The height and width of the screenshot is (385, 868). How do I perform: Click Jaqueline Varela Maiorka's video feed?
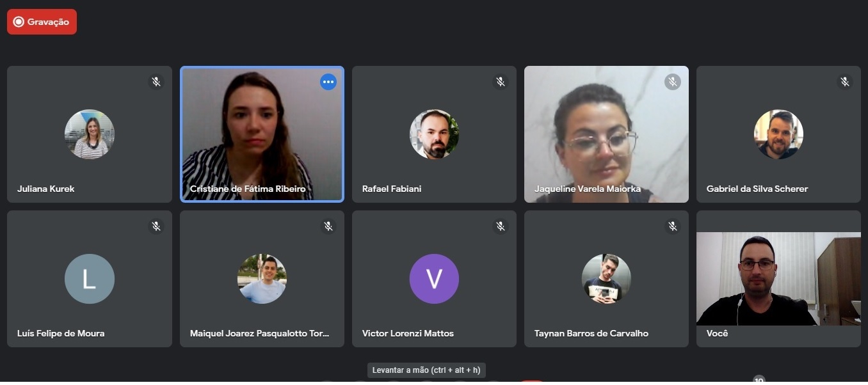click(x=606, y=134)
